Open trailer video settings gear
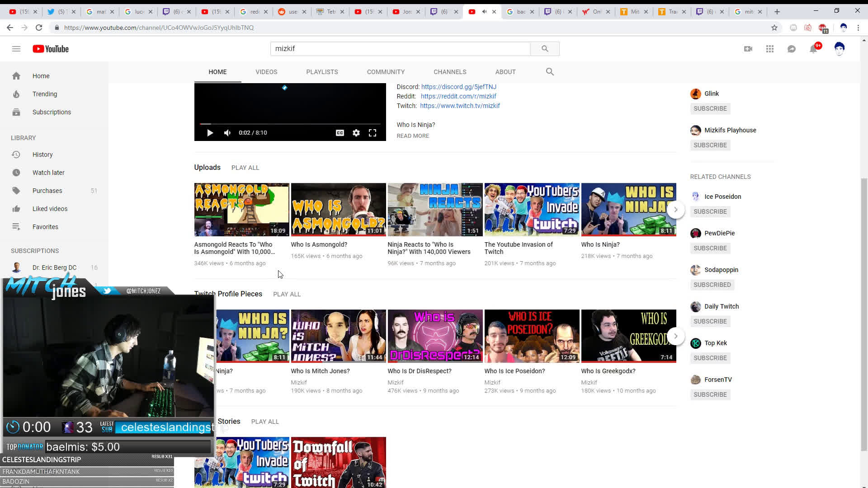 (x=356, y=133)
